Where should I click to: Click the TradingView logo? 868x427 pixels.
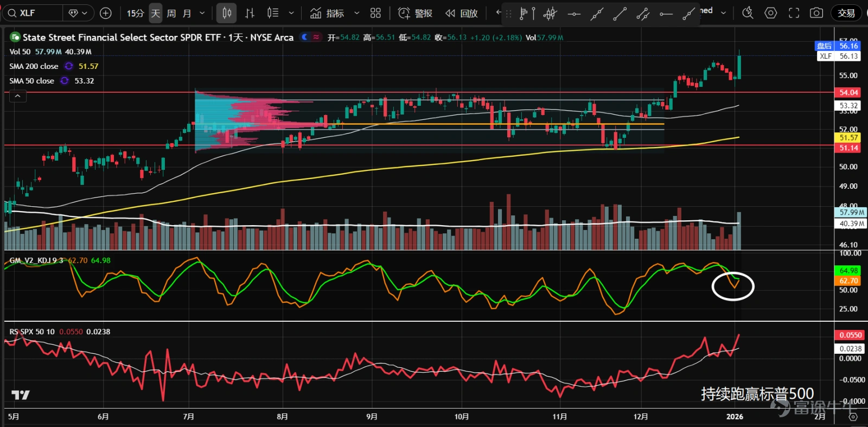tap(21, 395)
